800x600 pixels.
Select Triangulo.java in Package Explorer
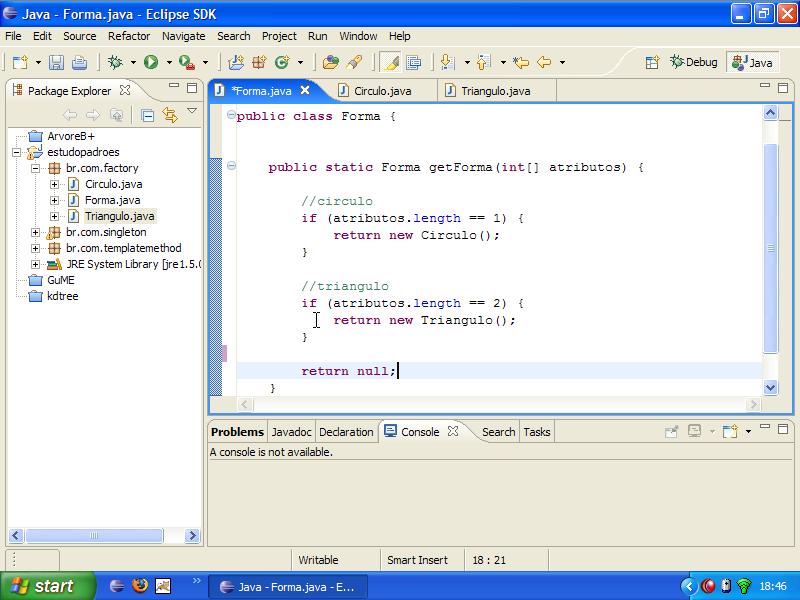pos(119,216)
